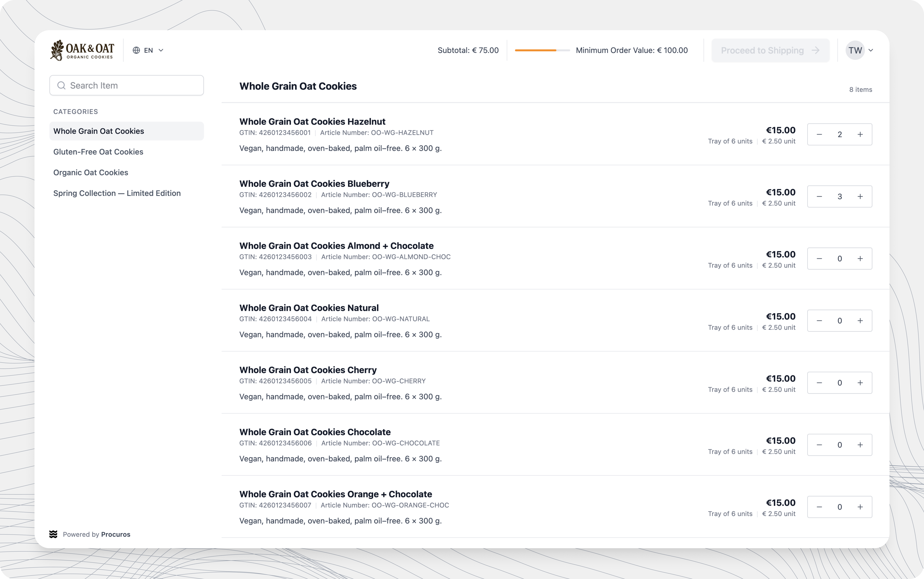Click the chevron next to TW avatar

click(871, 50)
